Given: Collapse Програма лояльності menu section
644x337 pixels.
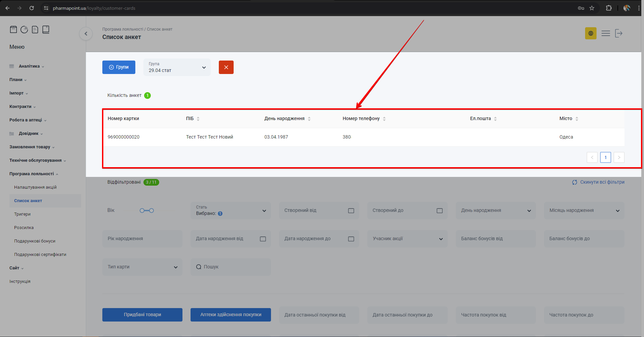Looking at the screenshot, I should click(34, 174).
